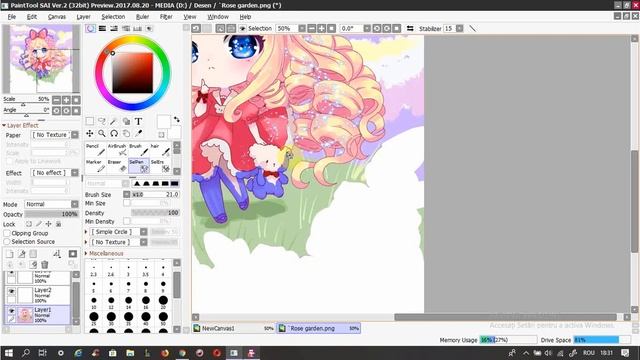The image size is (640, 360).
Task: Open the Effect dropdown
Action: 55,173
